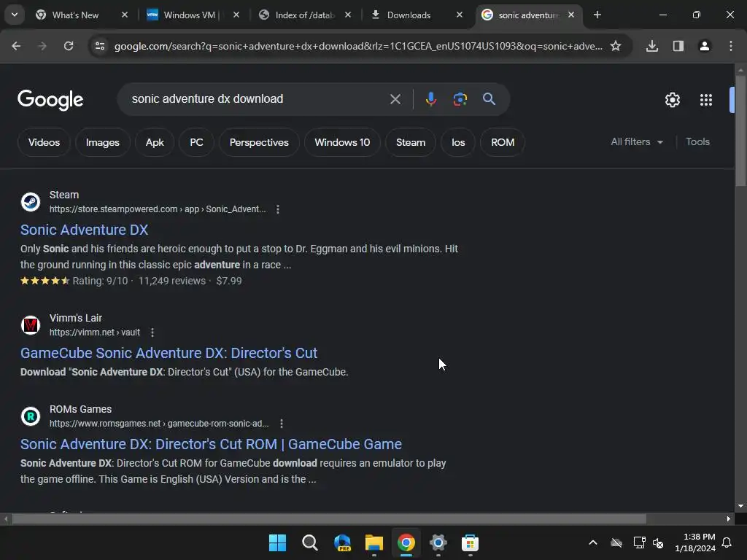This screenshot has width=747, height=560.
Task: Launch Microsoft Edge PRE from taskbar
Action: tap(342, 542)
